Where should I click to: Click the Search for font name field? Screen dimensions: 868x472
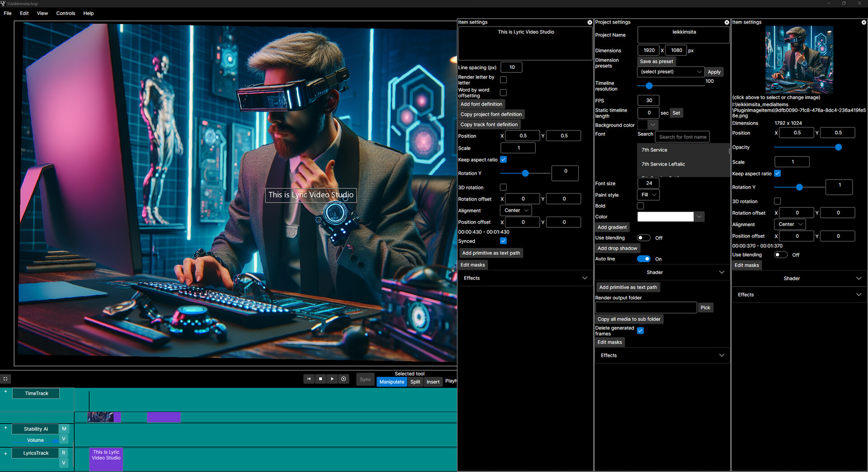coord(682,137)
